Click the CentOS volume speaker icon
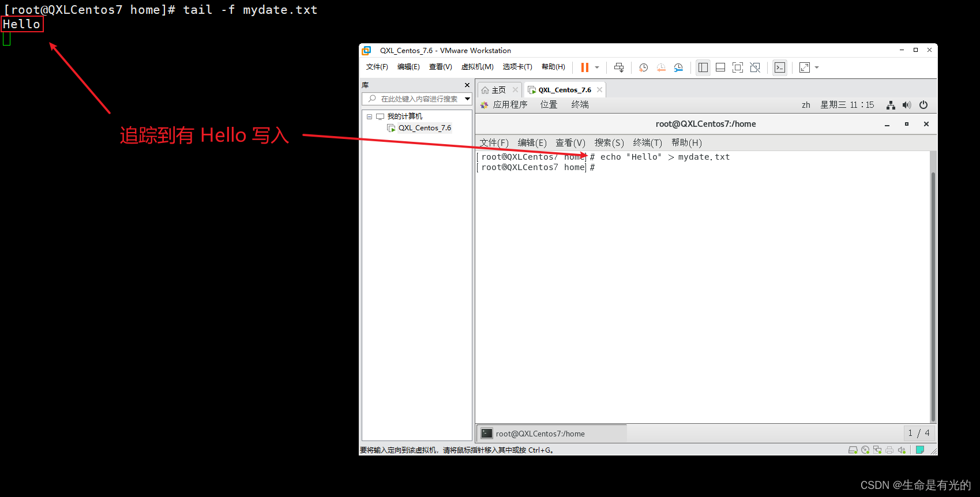 coord(907,105)
